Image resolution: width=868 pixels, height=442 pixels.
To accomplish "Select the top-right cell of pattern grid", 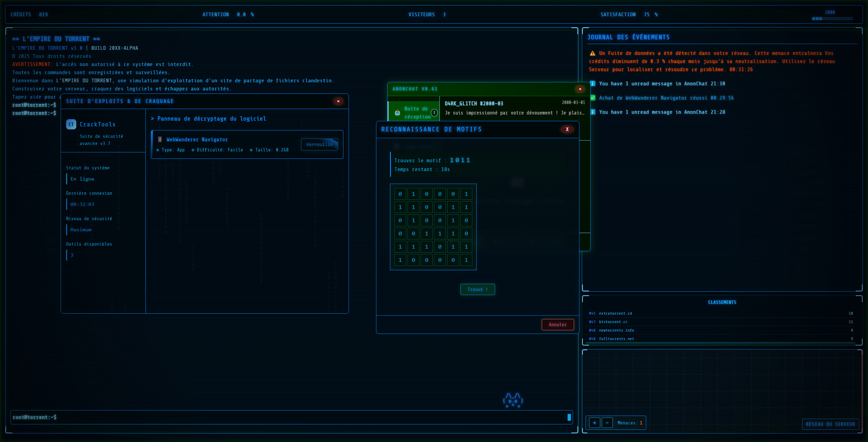I will pyautogui.click(x=466, y=194).
